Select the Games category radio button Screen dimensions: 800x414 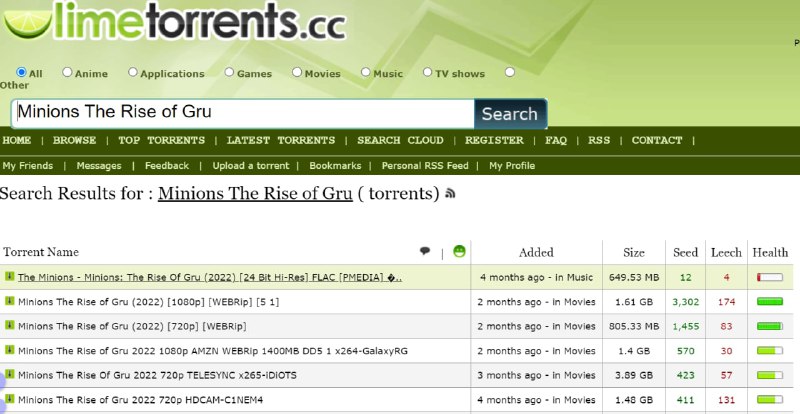[x=229, y=72]
